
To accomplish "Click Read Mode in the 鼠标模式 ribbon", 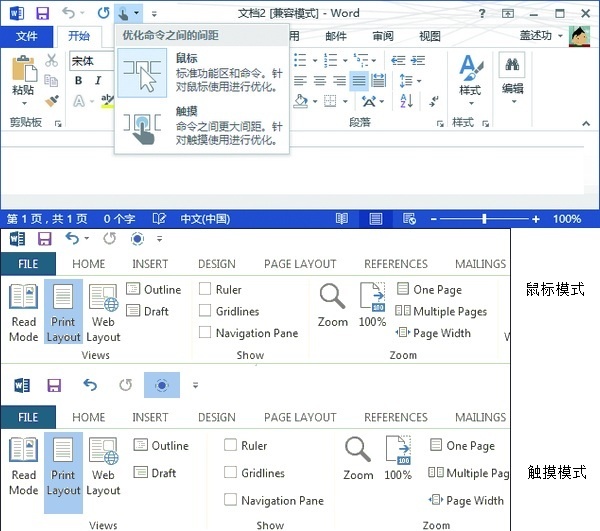I will pos(24,313).
